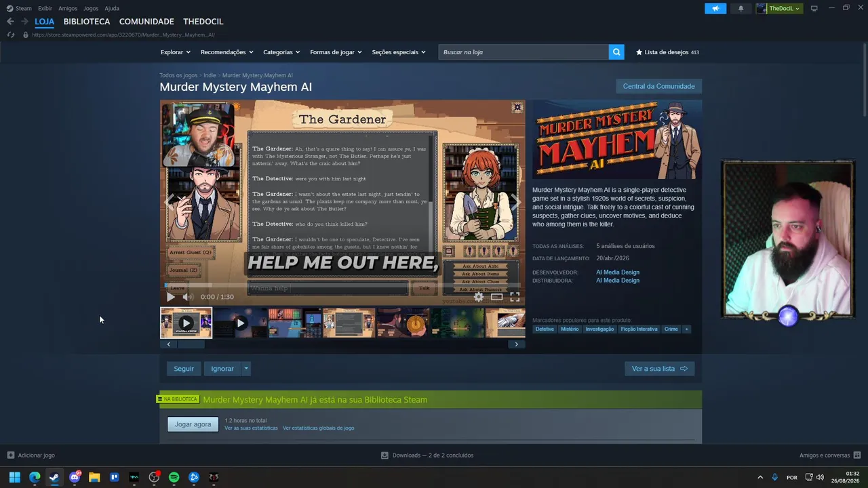Expand the Recomendações dropdown
This screenshot has width=868, height=488.
coord(227,52)
